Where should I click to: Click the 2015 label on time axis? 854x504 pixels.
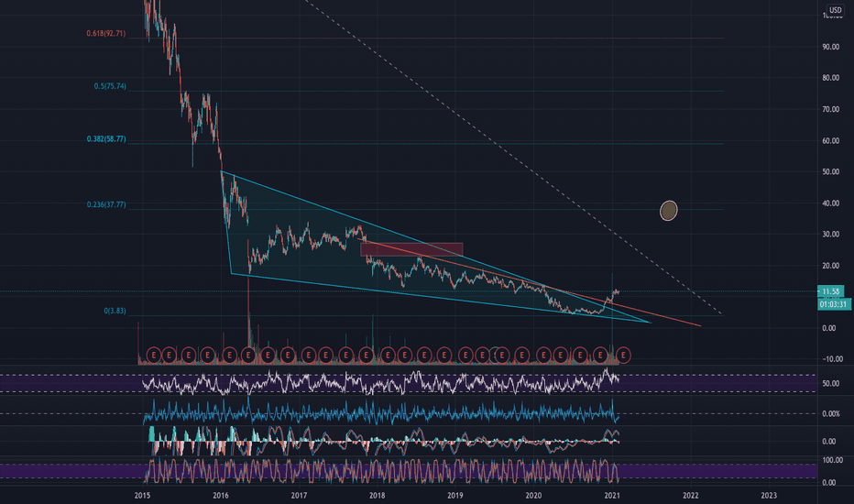click(142, 495)
